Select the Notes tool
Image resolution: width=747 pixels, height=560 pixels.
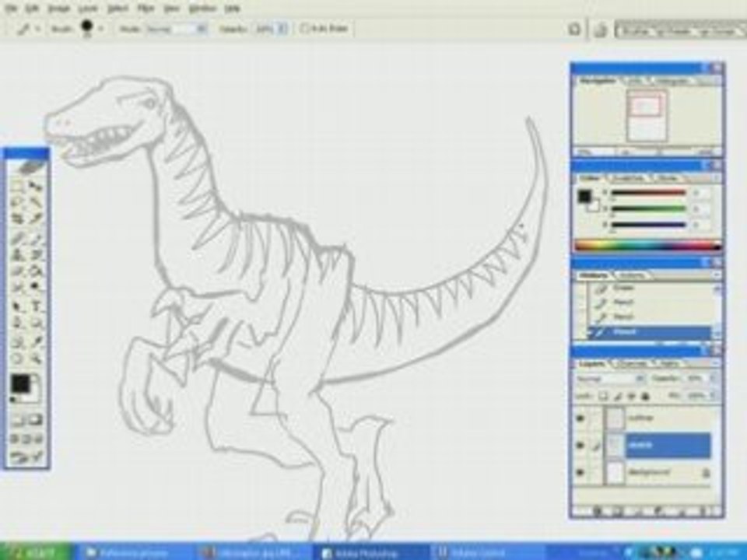[x=18, y=341]
